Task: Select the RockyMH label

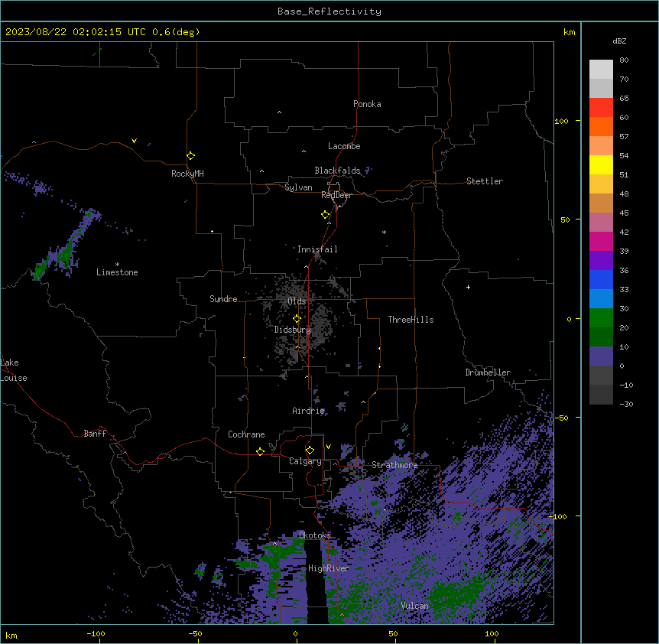Action: (x=187, y=174)
